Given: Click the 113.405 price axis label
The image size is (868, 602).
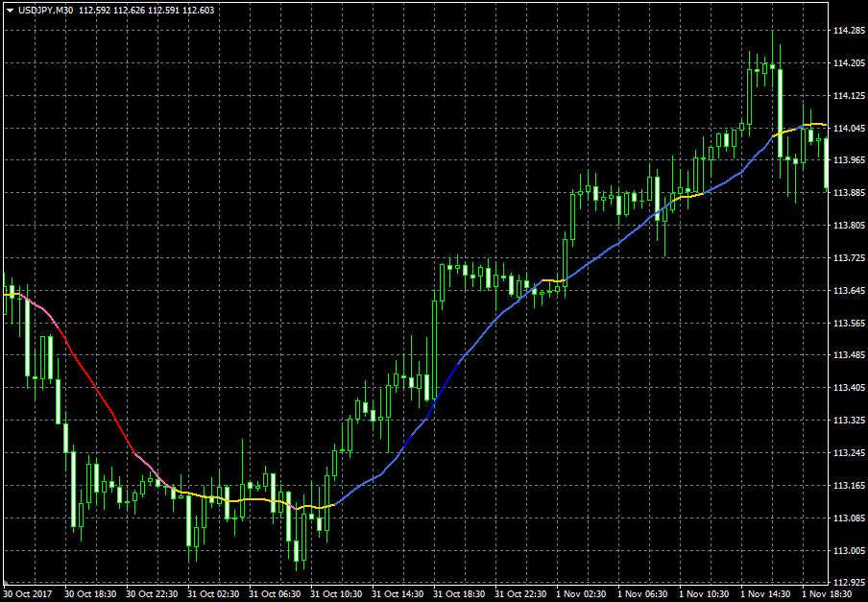Looking at the screenshot, I should (848, 388).
